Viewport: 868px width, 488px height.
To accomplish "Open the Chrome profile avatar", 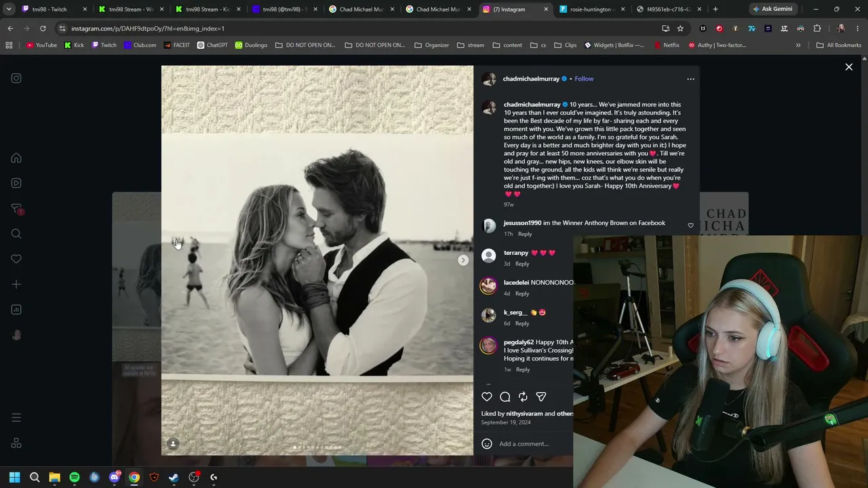I will (x=841, y=28).
